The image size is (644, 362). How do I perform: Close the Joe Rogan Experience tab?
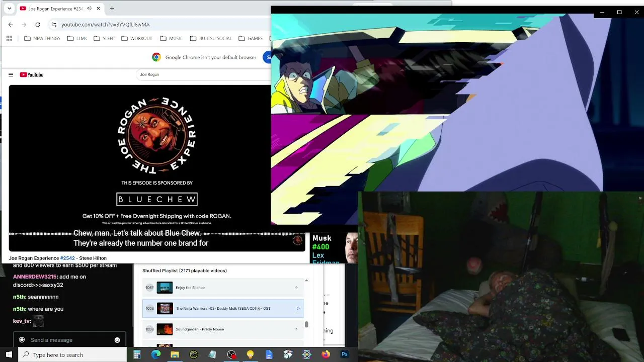click(98, 9)
